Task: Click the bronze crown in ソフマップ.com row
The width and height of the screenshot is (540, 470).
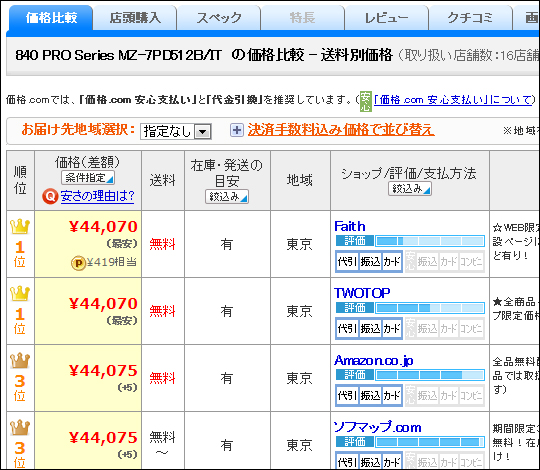Action: point(20,427)
